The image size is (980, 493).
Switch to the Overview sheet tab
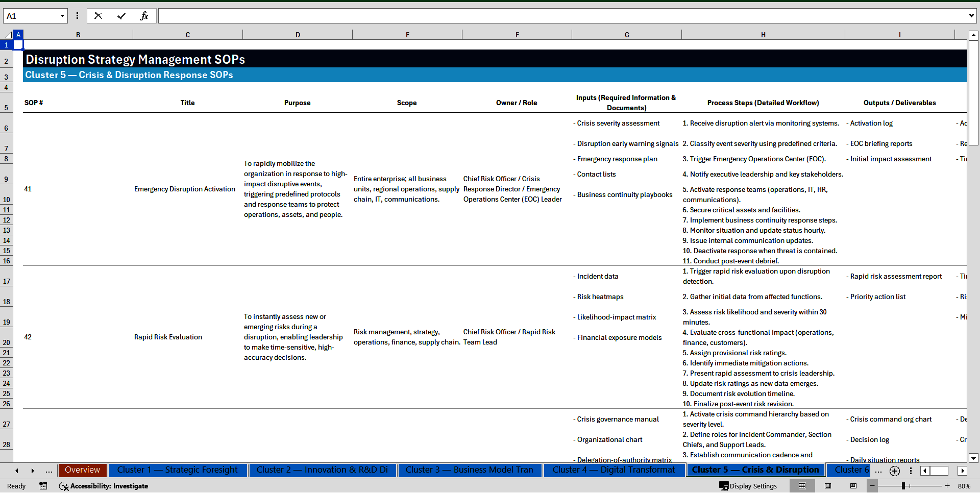82,470
